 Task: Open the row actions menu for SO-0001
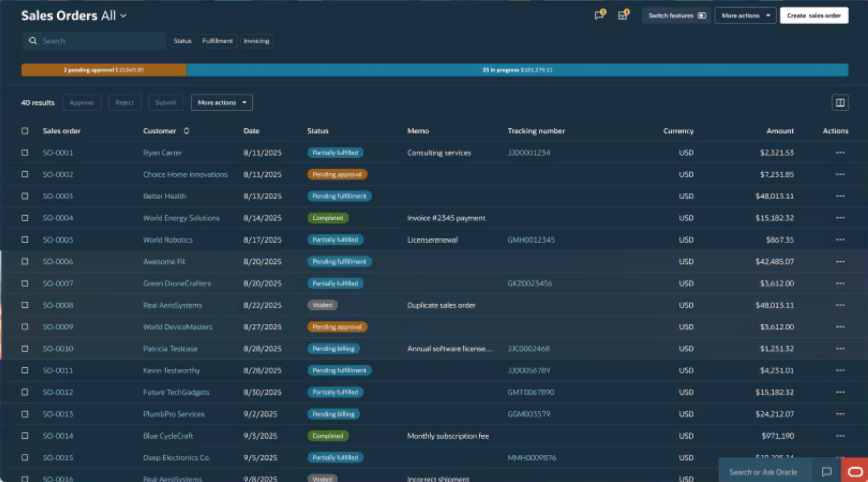840,153
